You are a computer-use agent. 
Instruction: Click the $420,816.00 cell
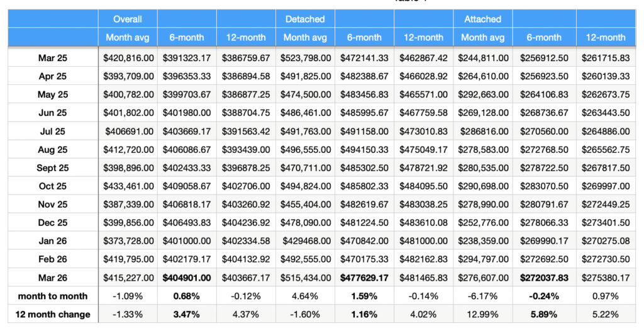pyautogui.click(x=128, y=58)
